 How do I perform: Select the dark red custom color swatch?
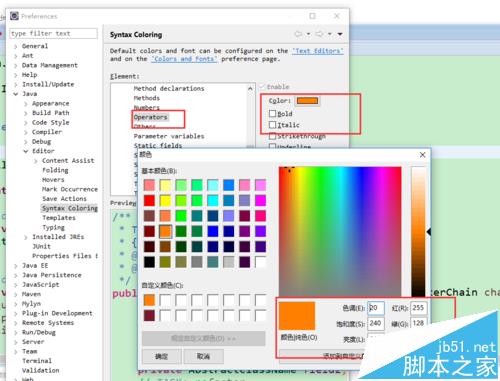click(149, 315)
